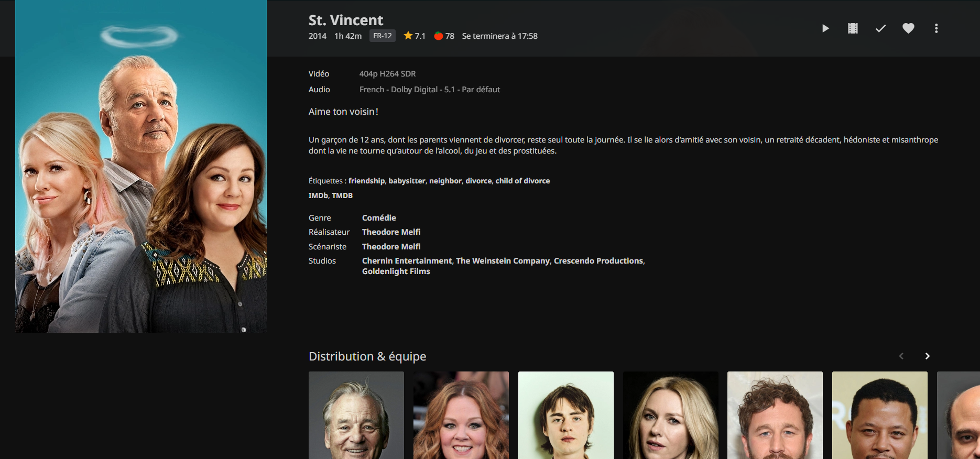Click the tomato critic rating icon
This screenshot has width=980, height=459.
point(439,36)
